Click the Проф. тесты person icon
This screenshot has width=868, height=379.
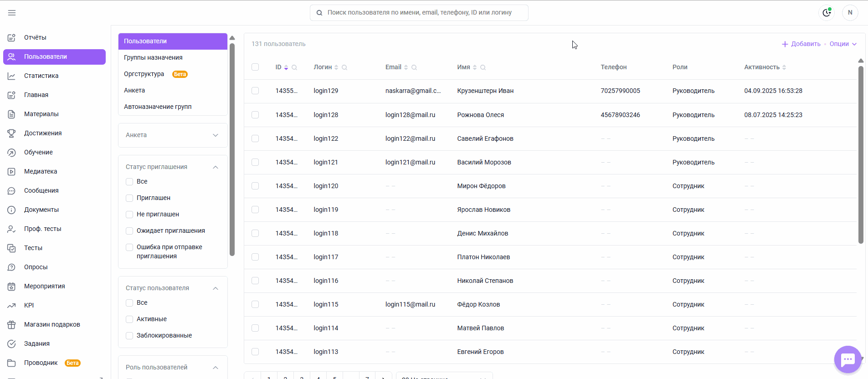pos(12,229)
